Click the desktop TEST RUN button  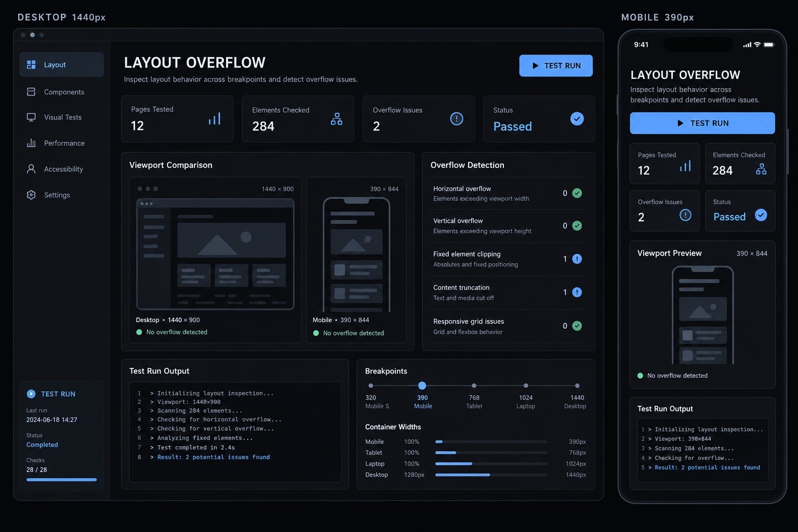click(x=556, y=65)
